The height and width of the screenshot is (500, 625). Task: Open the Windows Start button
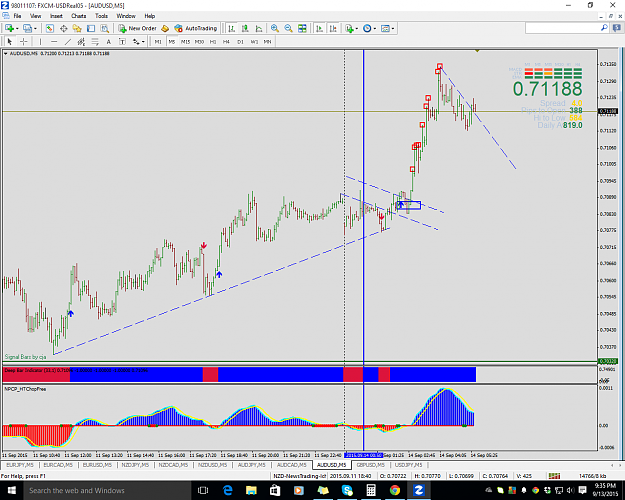pyautogui.click(x=11, y=490)
